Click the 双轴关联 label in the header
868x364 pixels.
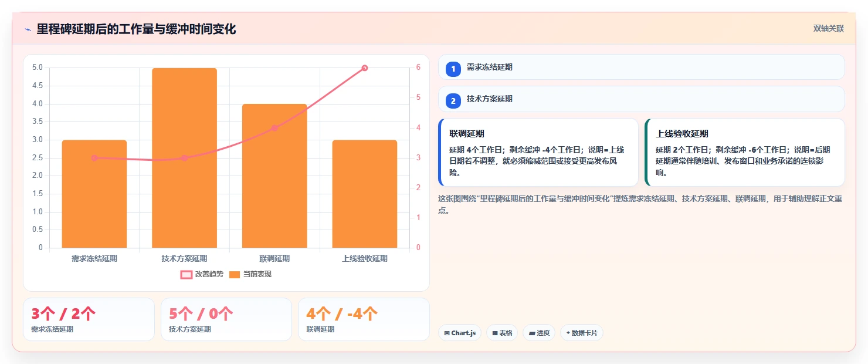pos(828,29)
